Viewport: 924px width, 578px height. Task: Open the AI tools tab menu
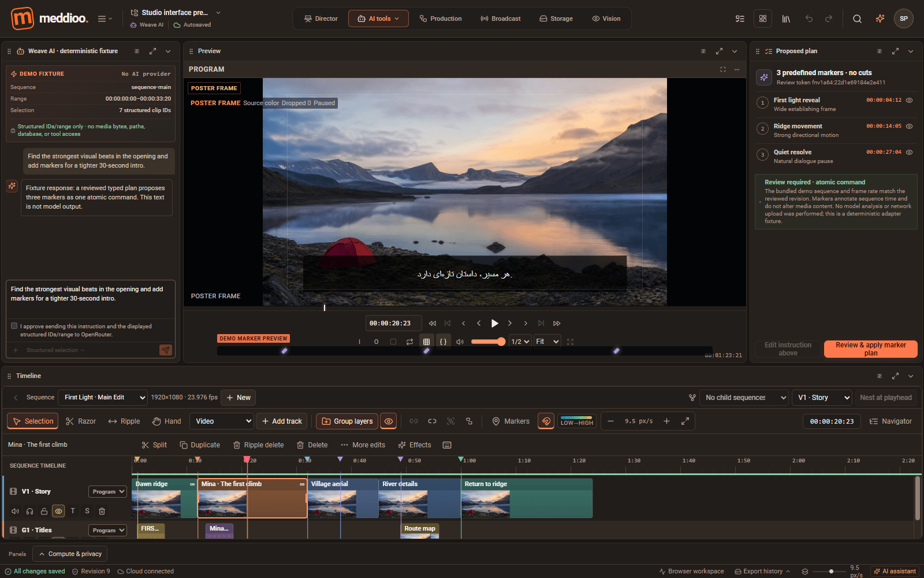pyautogui.click(x=378, y=18)
